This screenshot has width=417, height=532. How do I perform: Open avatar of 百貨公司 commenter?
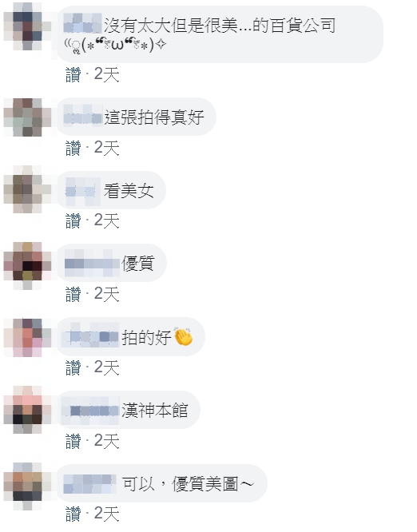pyautogui.click(x=27, y=26)
